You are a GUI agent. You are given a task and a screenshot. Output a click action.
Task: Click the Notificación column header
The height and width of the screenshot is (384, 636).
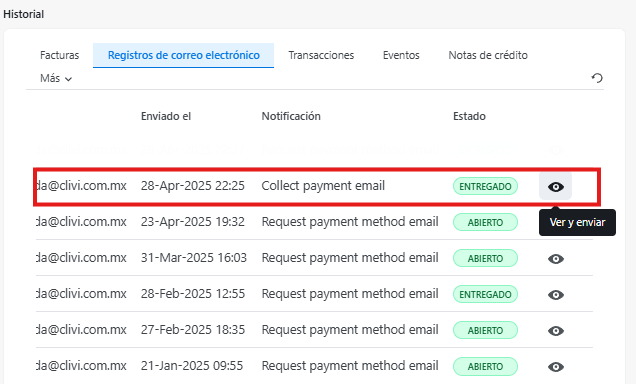[x=291, y=116]
